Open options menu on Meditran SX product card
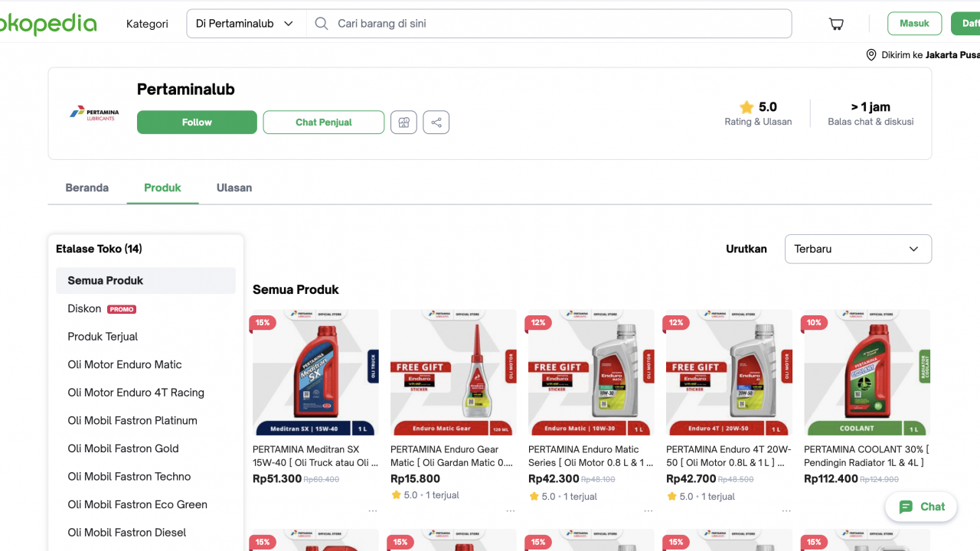 373,510
